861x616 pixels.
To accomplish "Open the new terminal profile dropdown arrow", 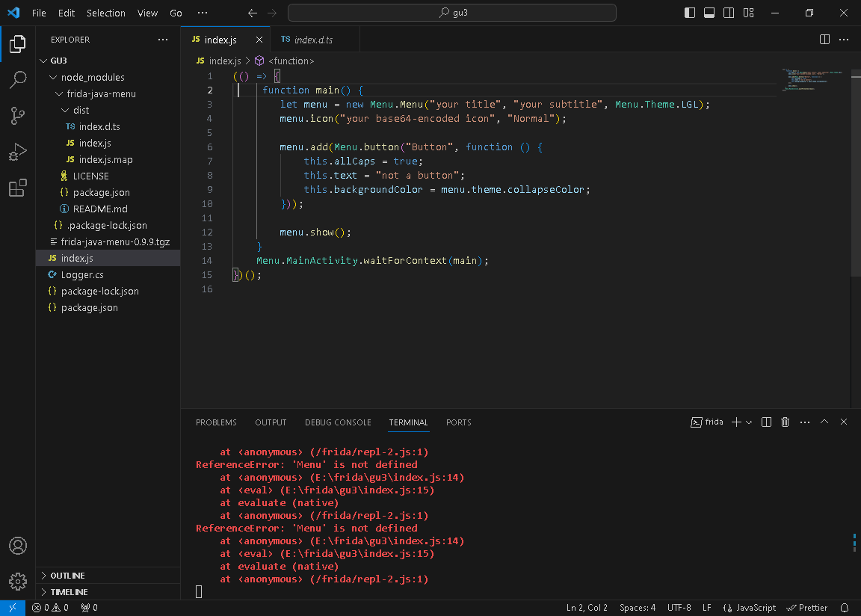I will click(x=749, y=422).
